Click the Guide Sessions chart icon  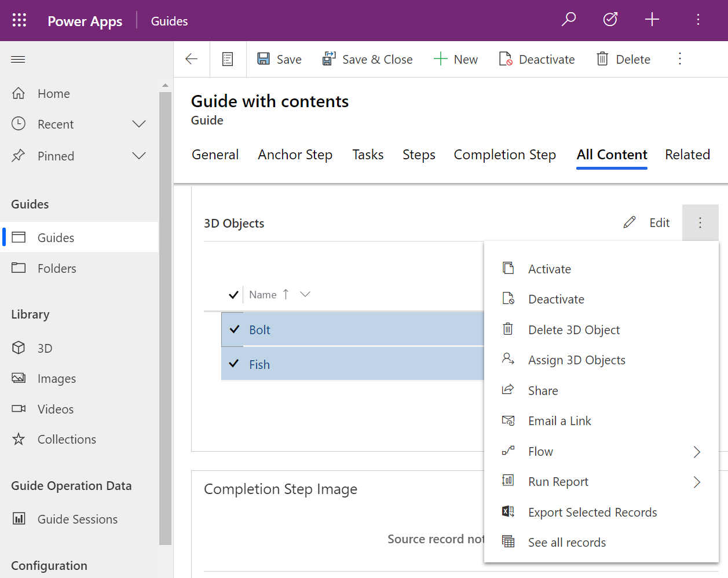tap(19, 518)
